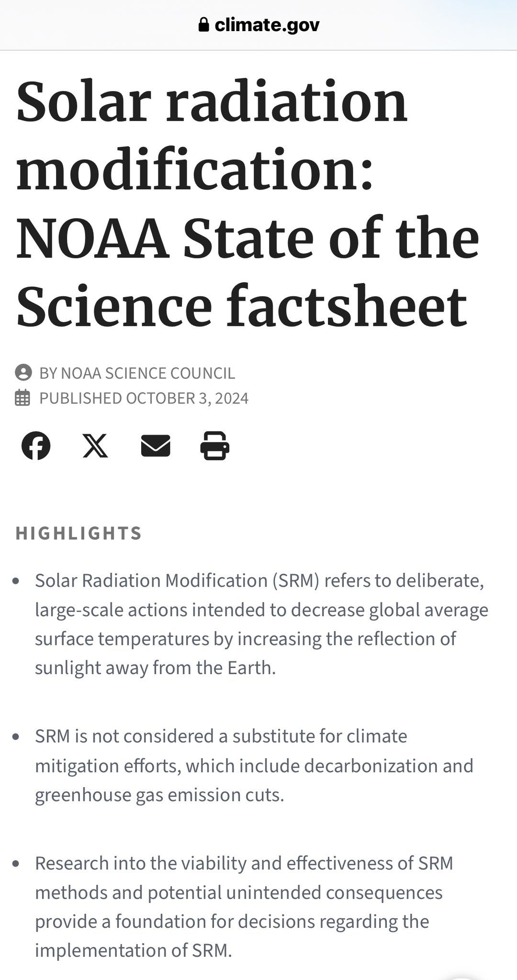Email the article using envelope icon

(x=156, y=445)
